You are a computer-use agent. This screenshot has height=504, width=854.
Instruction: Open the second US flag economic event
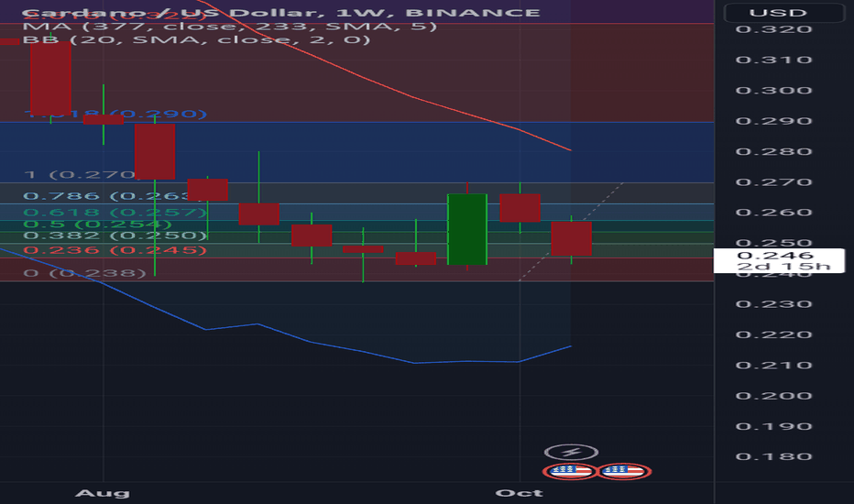click(624, 471)
